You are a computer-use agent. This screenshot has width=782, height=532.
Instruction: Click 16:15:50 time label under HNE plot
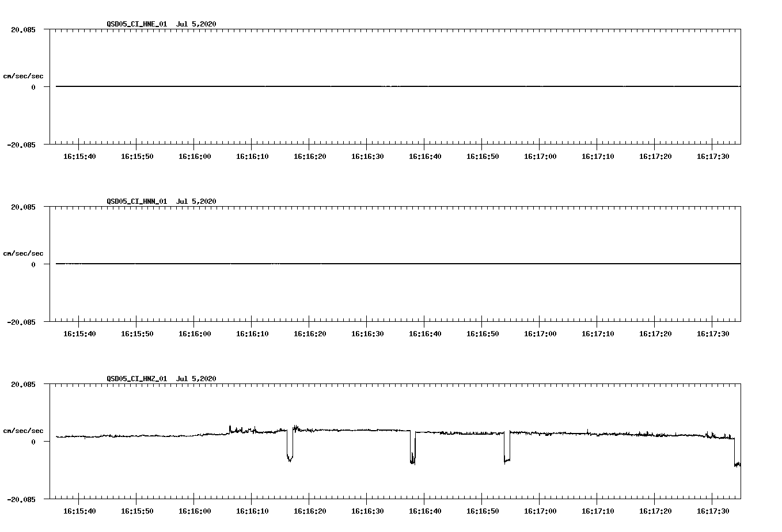point(137,157)
